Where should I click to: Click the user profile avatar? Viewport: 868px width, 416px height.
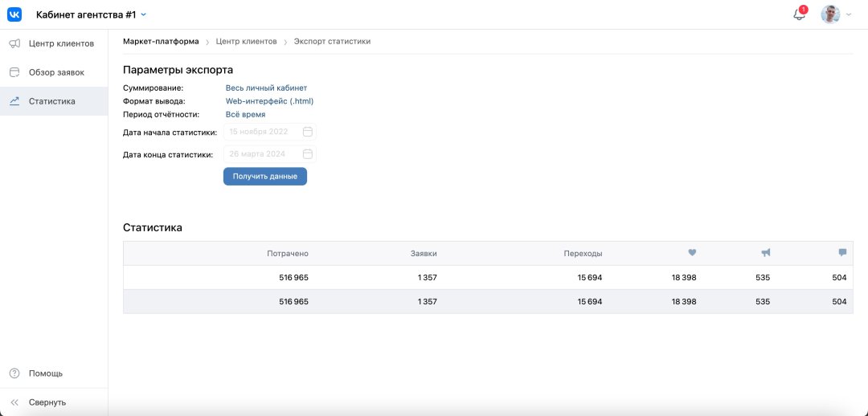click(830, 14)
